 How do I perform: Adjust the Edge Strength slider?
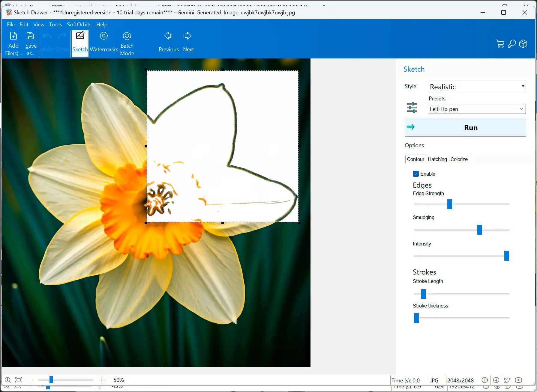(449, 204)
